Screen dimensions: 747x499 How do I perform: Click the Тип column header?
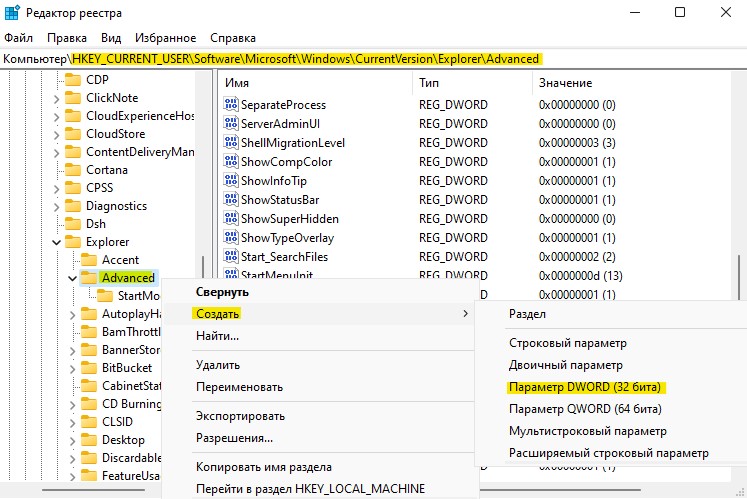point(473,82)
